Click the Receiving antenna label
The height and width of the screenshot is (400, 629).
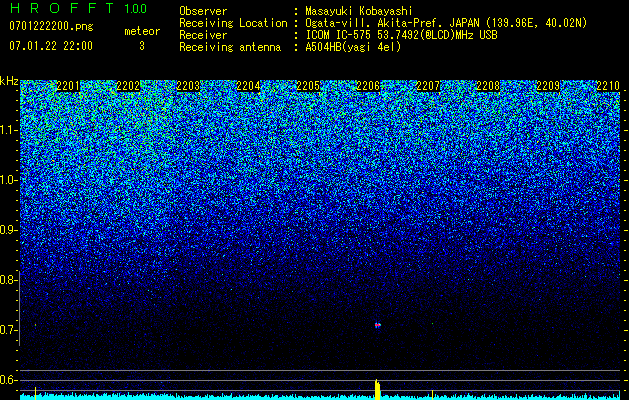[230, 47]
